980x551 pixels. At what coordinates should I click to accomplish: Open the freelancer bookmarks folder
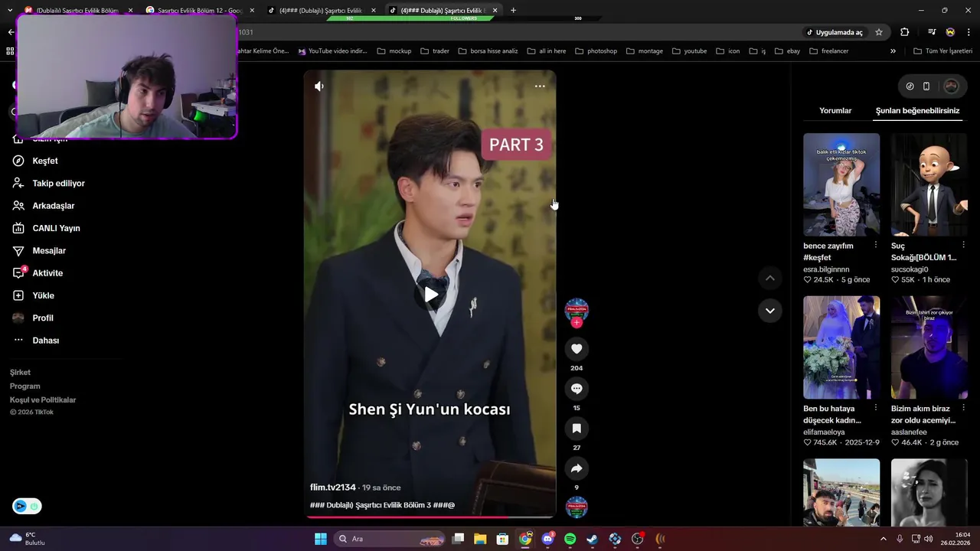pyautogui.click(x=829, y=51)
